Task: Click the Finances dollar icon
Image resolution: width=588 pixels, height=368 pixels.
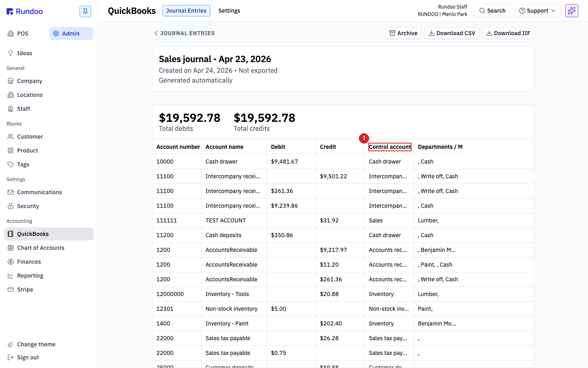Action: tap(11, 262)
